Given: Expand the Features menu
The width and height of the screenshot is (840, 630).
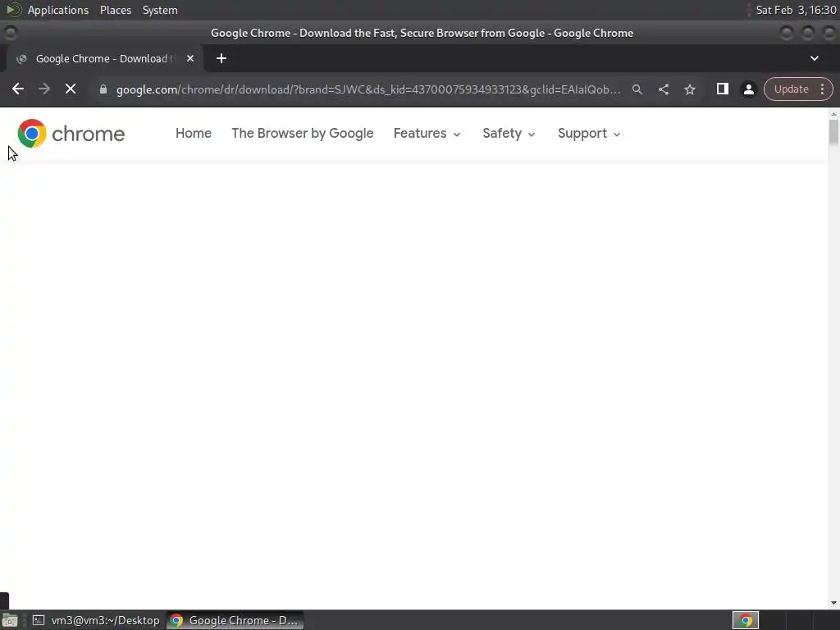Looking at the screenshot, I should tap(427, 134).
